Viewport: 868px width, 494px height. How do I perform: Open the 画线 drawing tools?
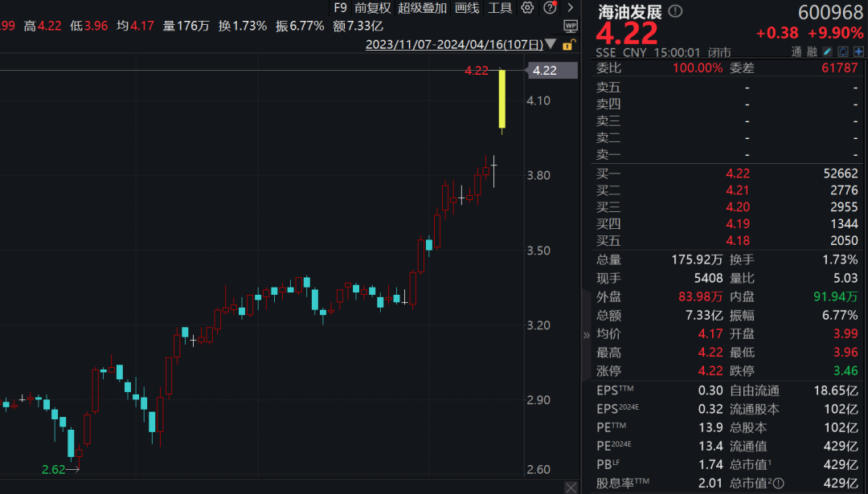[467, 8]
